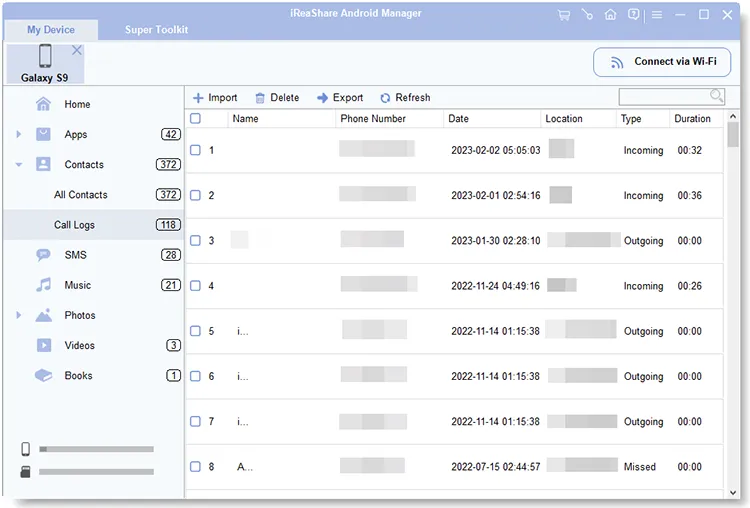This screenshot has height=508, width=750.
Task: Click the Contacts person icon in sidebar
Action: pos(44,164)
